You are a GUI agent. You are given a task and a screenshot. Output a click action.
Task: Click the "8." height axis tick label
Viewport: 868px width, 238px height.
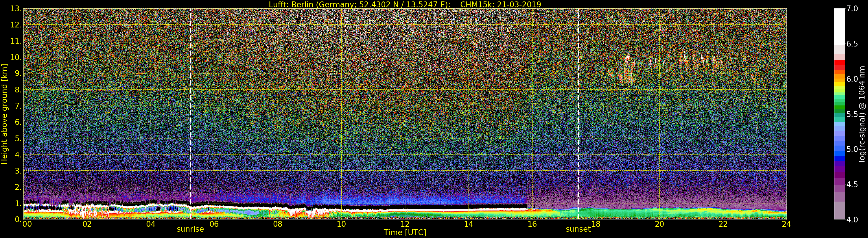tap(18, 90)
